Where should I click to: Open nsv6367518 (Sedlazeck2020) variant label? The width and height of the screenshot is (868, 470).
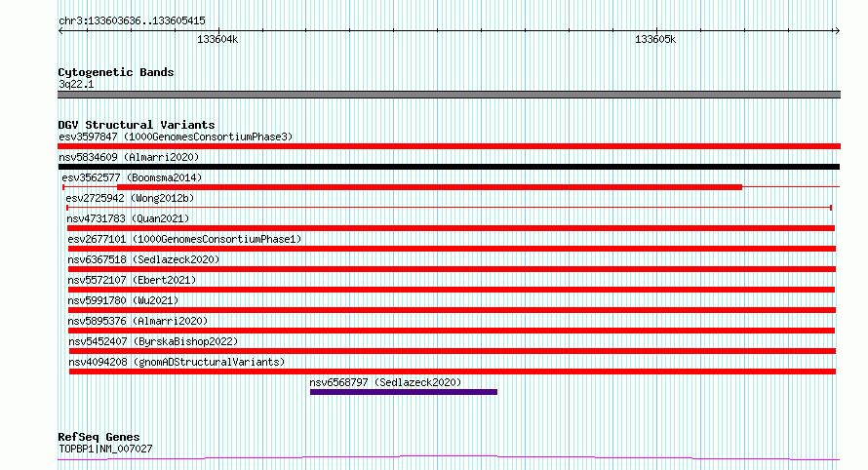point(143,259)
